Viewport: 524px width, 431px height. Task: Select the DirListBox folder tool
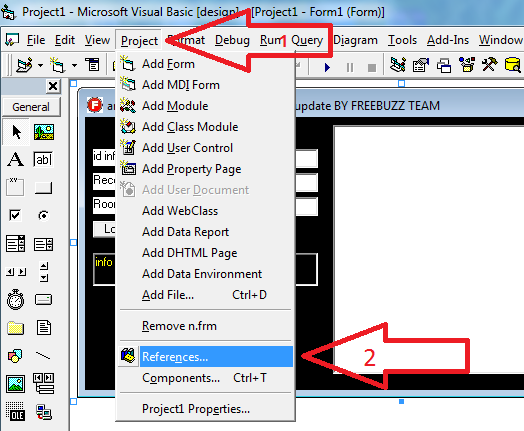[x=16, y=328]
